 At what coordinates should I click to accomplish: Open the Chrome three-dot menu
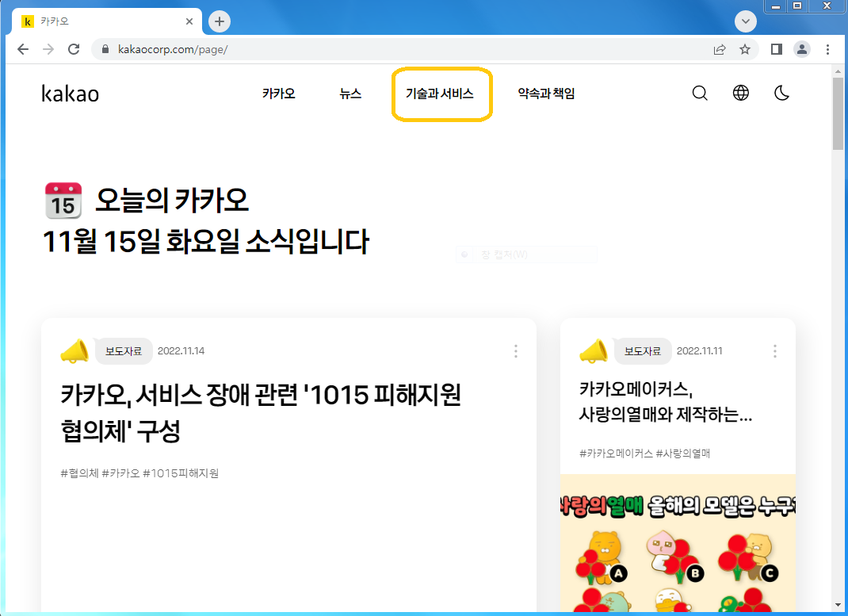[827, 49]
